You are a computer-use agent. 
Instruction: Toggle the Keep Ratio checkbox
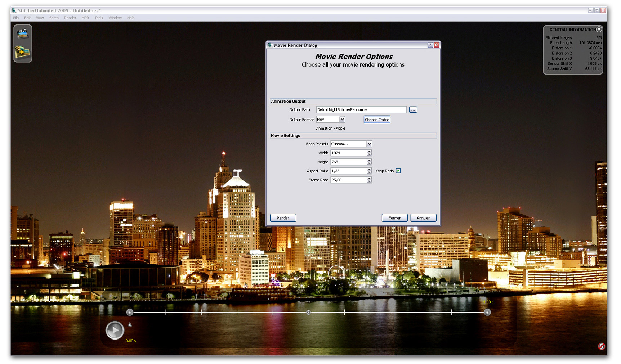pos(398,171)
